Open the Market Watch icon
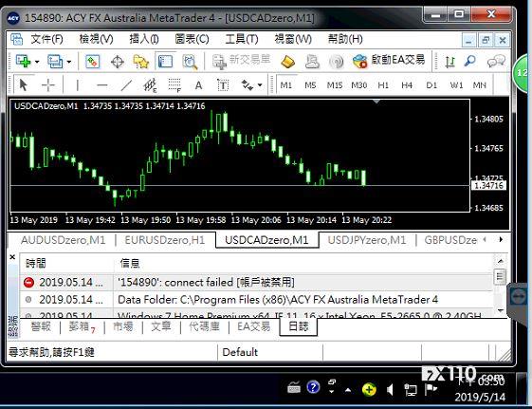Viewport: 532px width, 409px height. [92, 62]
